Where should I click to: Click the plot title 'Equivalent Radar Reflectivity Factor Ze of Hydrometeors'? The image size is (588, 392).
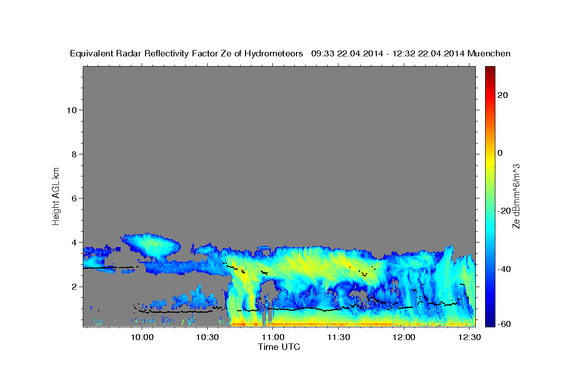187,54
